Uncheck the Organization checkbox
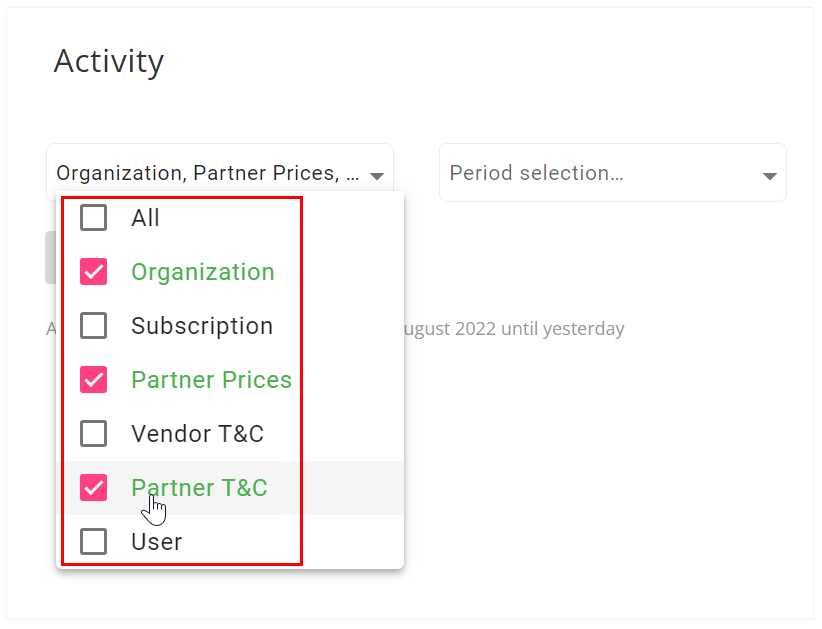Viewport: 822px width, 629px height. coord(93,272)
